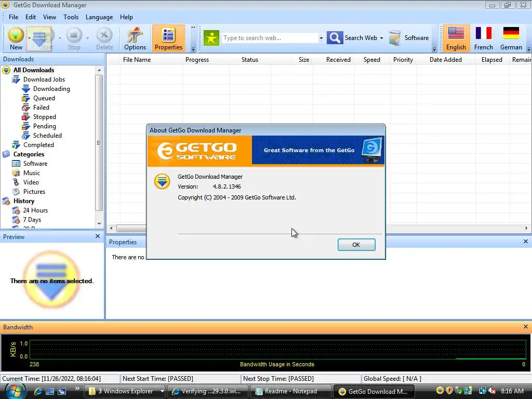Switch to Readme - Notepad taskbar button
The height and width of the screenshot is (399, 532).
click(x=290, y=391)
